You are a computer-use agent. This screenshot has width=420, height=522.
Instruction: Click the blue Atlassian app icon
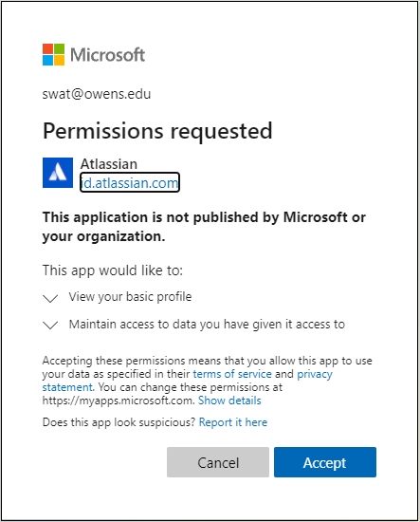58,173
